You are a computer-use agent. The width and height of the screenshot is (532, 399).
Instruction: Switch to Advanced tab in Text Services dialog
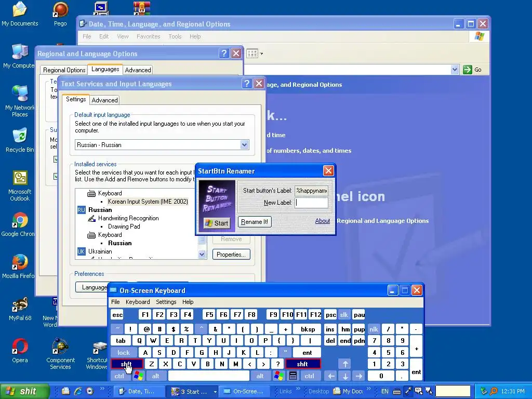click(104, 100)
